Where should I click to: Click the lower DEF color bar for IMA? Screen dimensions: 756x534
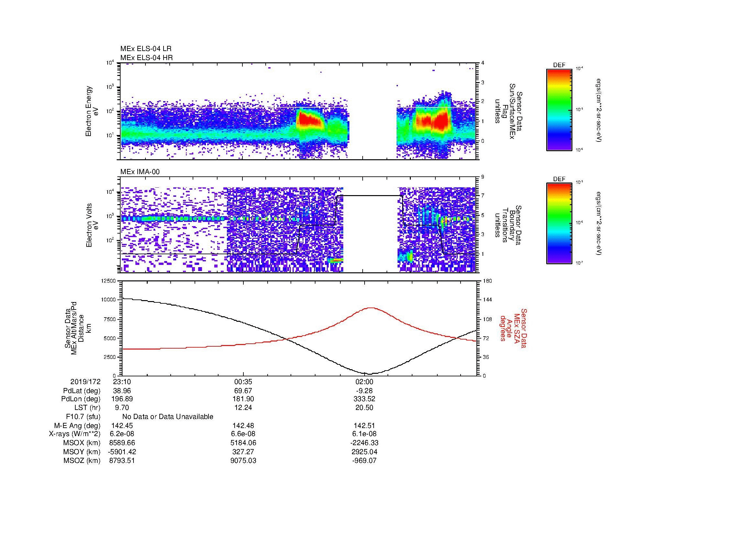559,223
